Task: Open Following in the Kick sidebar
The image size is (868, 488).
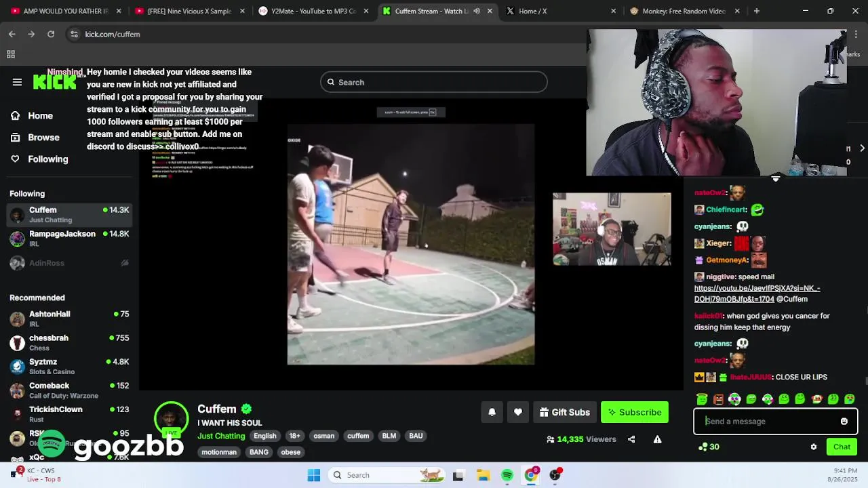Action: click(48, 159)
